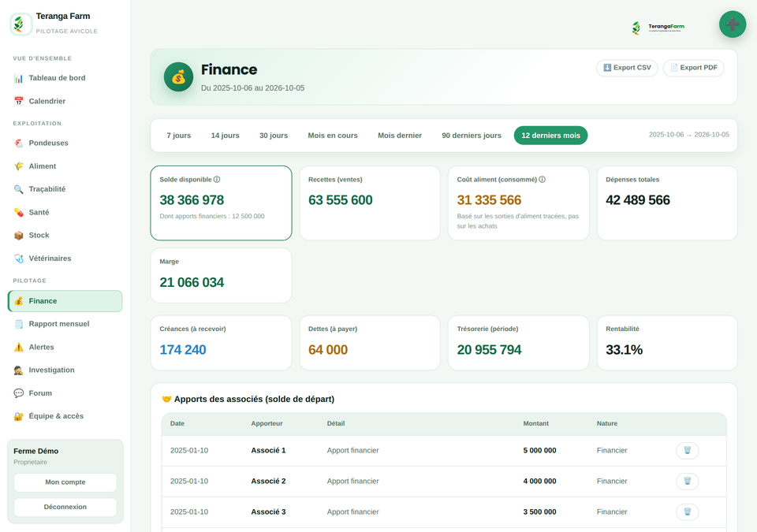Click the Déconnexion button
757x532 pixels.
click(x=65, y=507)
